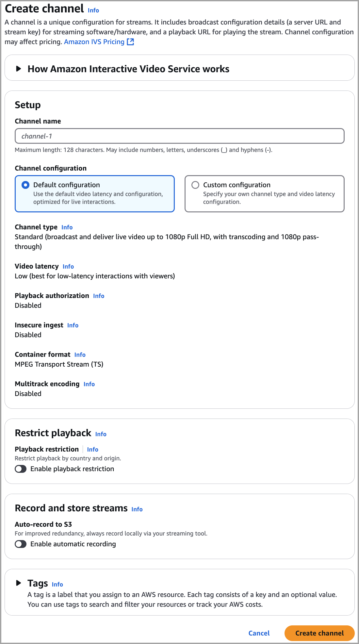Click the channel-1 name input field

179,136
